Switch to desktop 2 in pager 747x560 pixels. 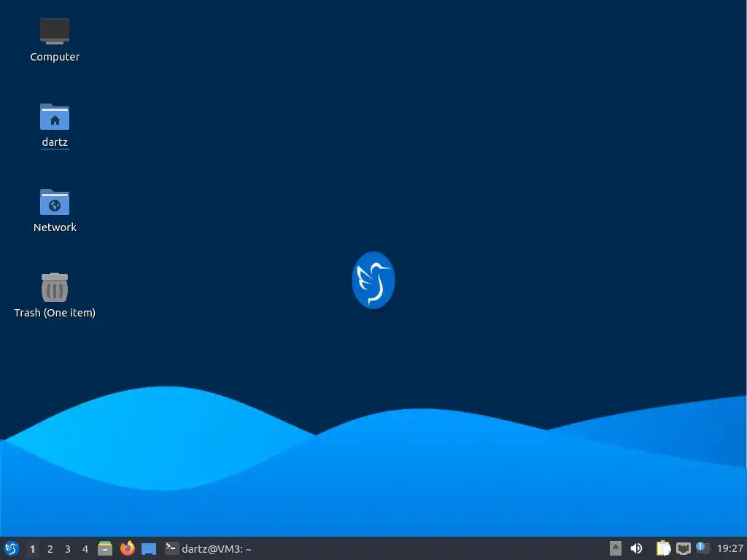point(50,549)
